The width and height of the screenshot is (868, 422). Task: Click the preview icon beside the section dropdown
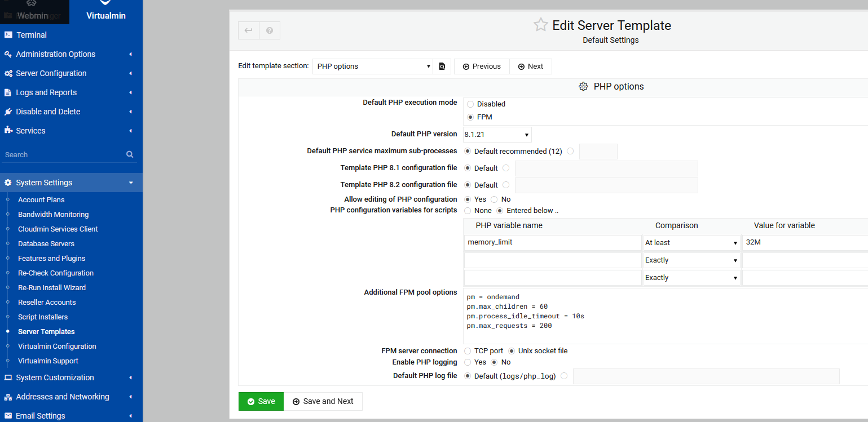pos(442,66)
